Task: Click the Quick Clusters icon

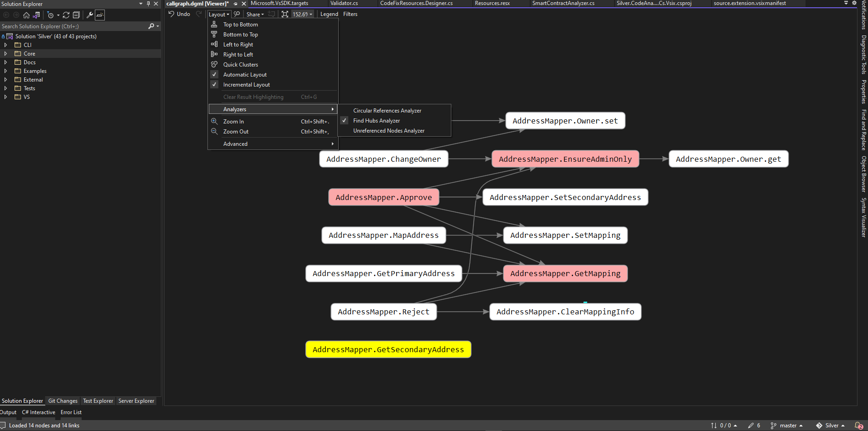Action: click(x=214, y=64)
